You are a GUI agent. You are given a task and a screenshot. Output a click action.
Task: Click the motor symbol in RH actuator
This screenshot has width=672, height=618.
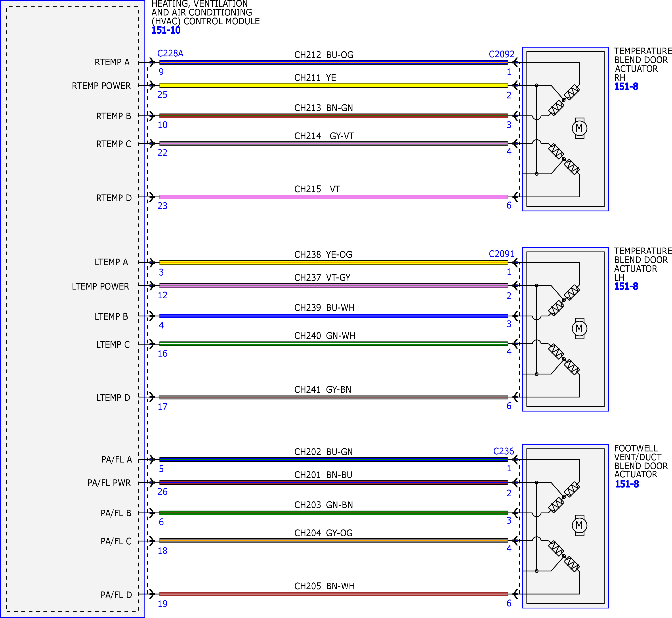[579, 128]
